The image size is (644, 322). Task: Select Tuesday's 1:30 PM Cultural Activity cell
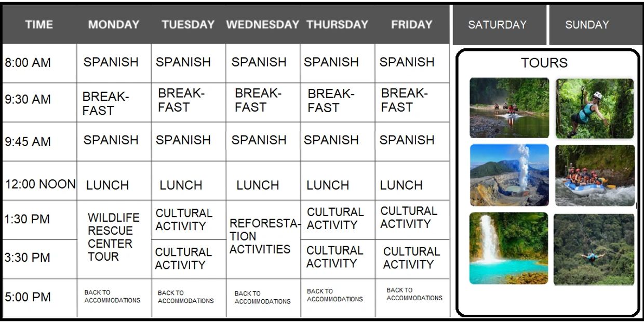click(184, 220)
